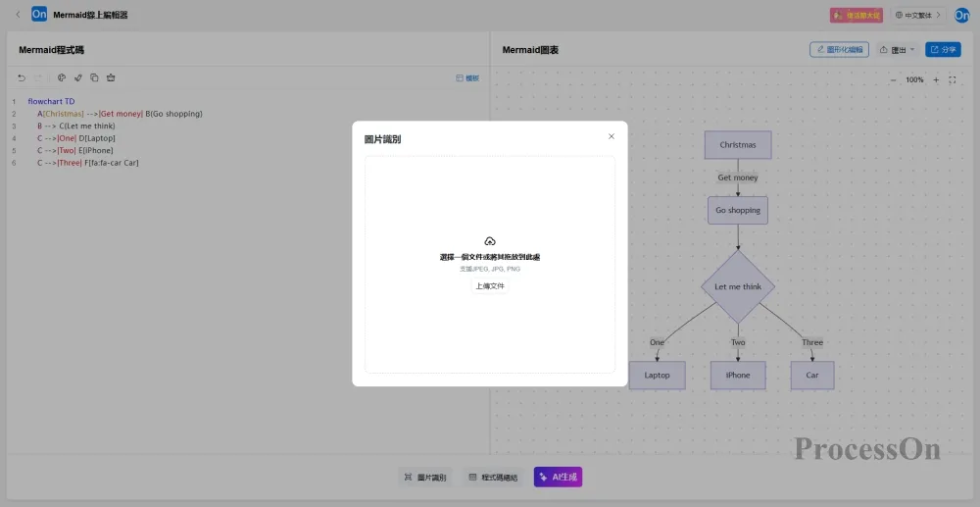Screen dimensions: 980x507
Task: Open the 中文繁体 language selector
Action: tap(916, 15)
